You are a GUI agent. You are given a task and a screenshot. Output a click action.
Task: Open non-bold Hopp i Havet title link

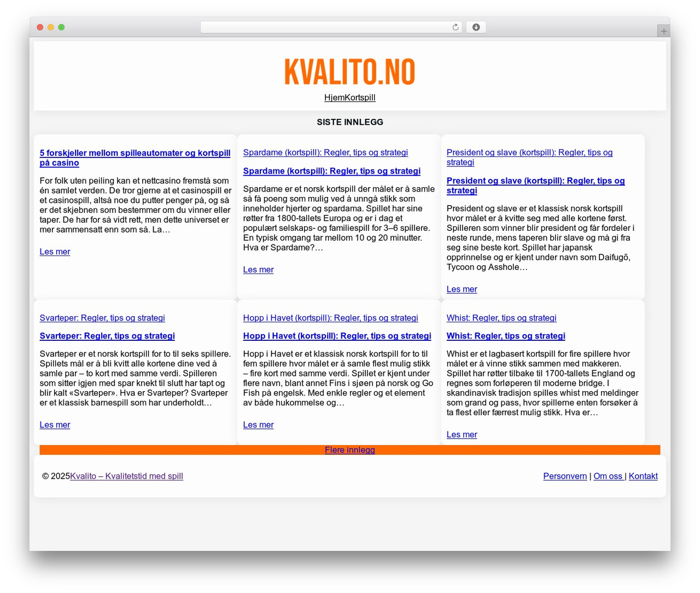point(330,318)
